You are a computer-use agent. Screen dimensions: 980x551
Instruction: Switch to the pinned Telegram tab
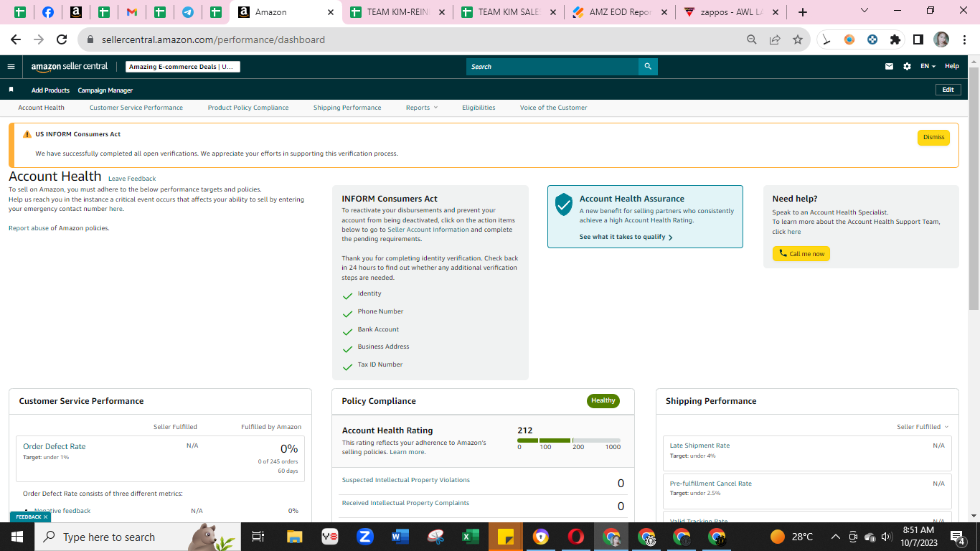pos(188,12)
